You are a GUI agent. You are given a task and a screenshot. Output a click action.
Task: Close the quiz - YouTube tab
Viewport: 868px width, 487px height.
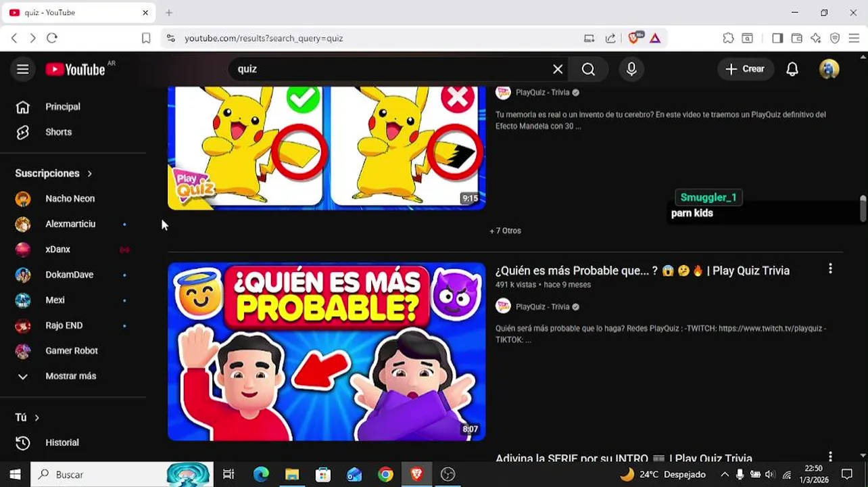(x=145, y=13)
